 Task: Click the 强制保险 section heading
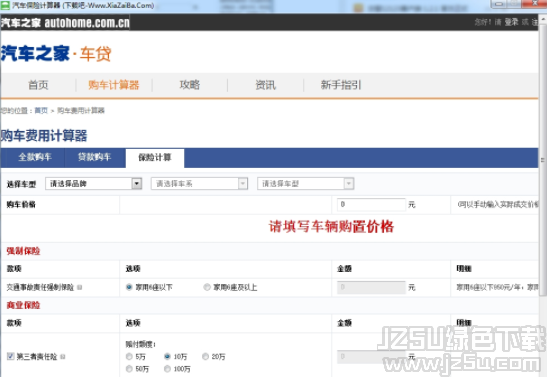(x=23, y=251)
